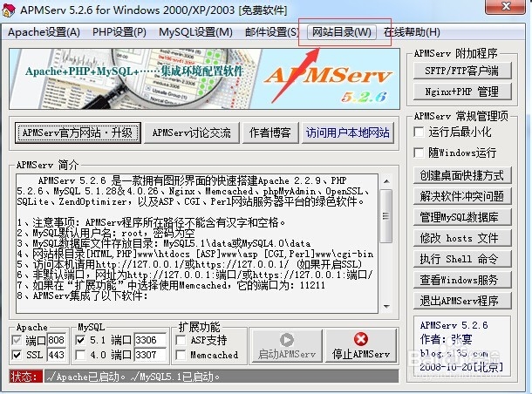Enable Memcached checkbox

(181, 355)
